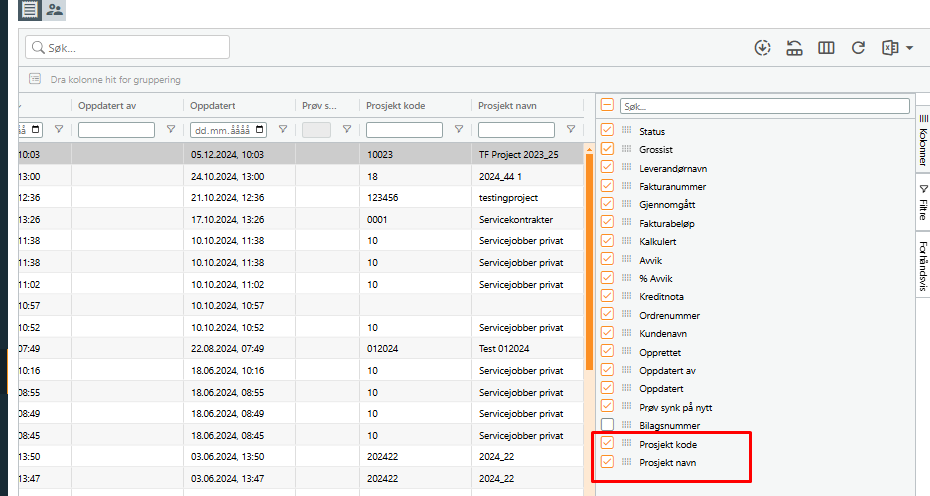Click drag handle next to Kreditnota
The width and height of the screenshot is (930, 496).
(x=626, y=295)
